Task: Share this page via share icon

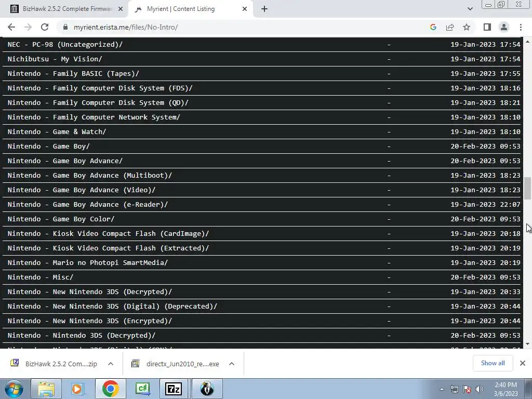Action: click(x=450, y=27)
